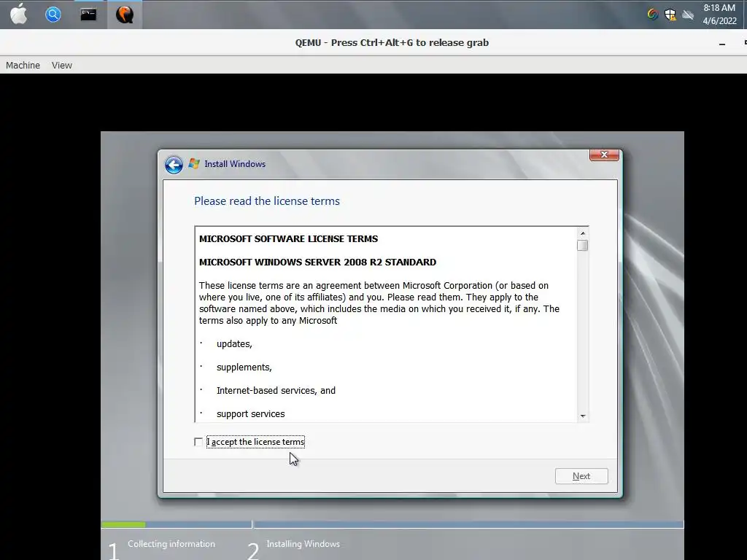Click the green setup progress bar
747x560 pixels.
coord(123,524)
